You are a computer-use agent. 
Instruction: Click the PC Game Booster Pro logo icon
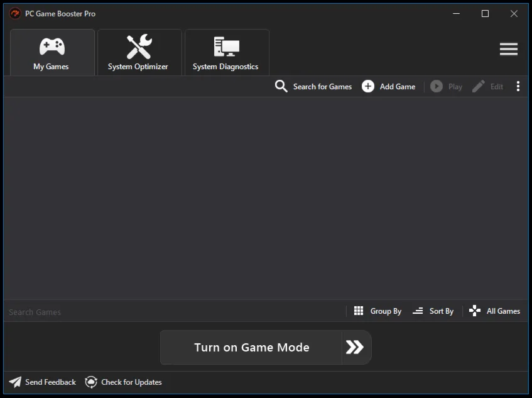click(x=15, y=14)
